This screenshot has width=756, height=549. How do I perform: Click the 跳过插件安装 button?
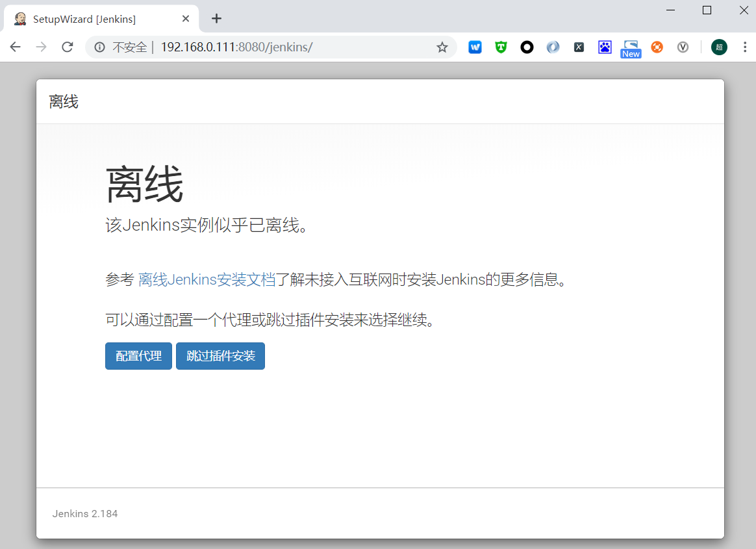coord(220,356)
